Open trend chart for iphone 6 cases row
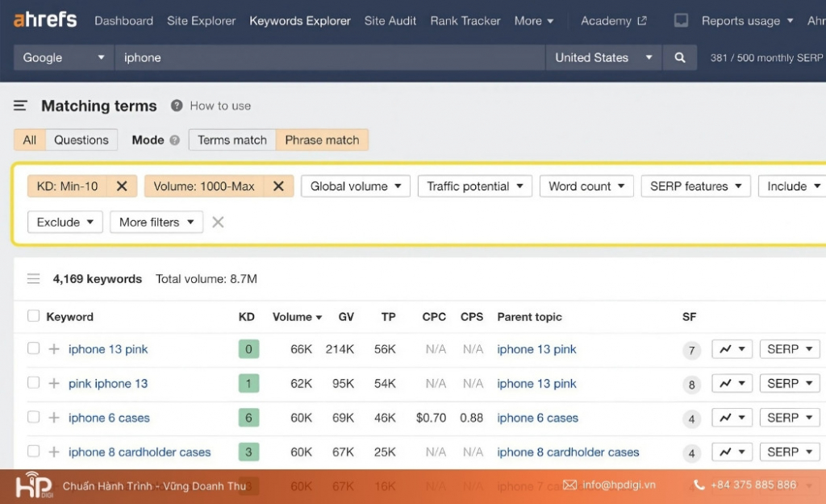 tap(732, 418)
